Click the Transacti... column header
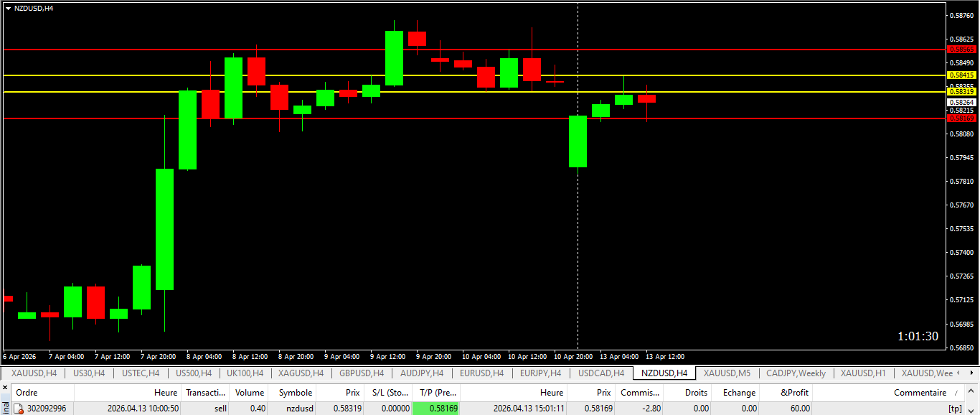The image size is (980, 415). point(206,393)
